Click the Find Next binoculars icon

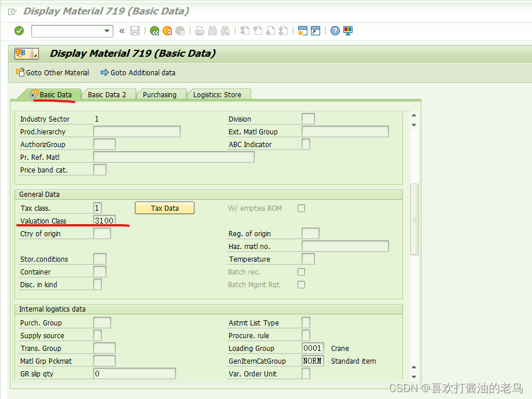pos(225,31)
